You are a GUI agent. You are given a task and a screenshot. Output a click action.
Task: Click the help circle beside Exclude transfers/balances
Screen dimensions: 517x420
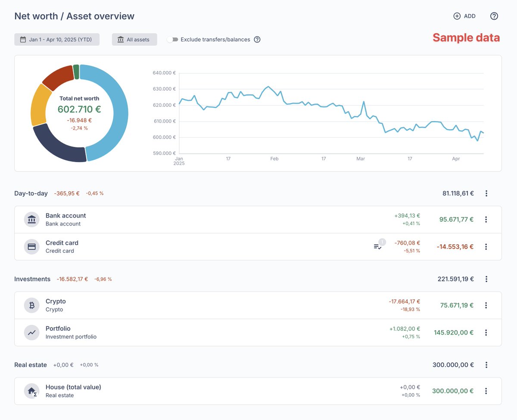point(257,39)
